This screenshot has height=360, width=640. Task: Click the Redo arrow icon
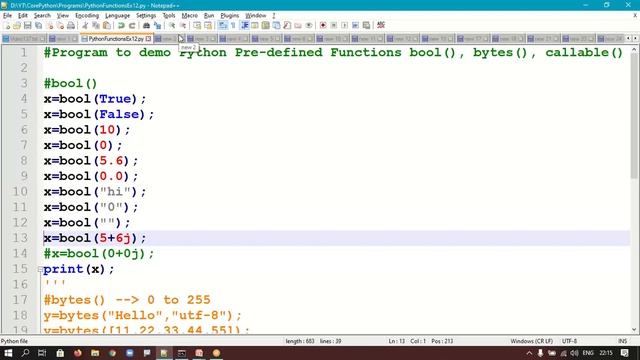(x=132, y=25)
